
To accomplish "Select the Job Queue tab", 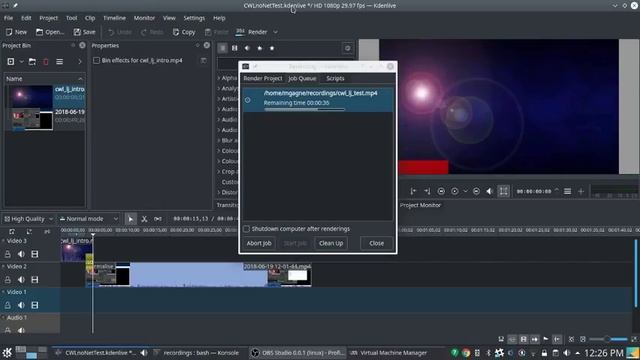I will (x=302, y=78).
